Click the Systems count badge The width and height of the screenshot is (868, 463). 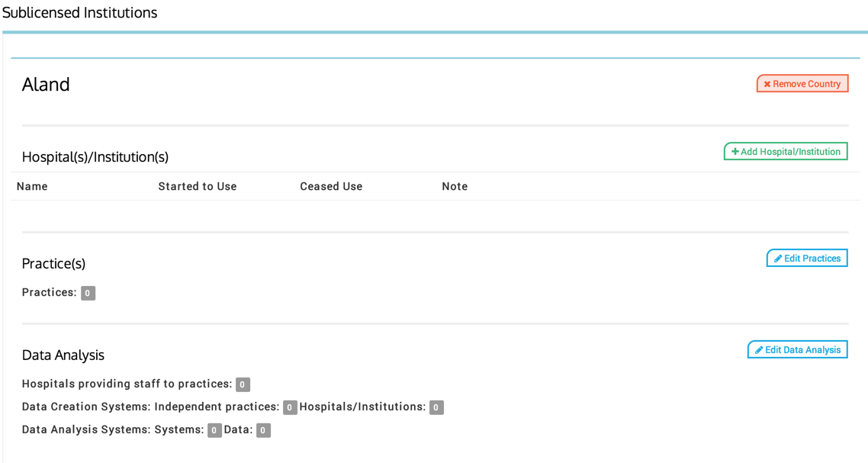(x=214, y=430)
